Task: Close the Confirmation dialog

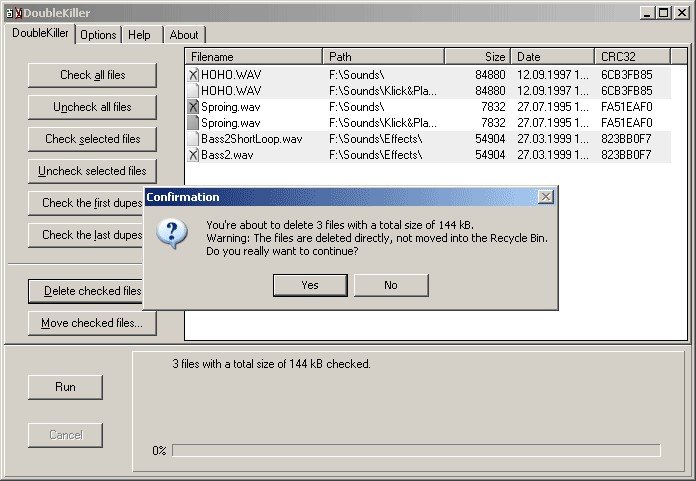Action: (546, 197)
